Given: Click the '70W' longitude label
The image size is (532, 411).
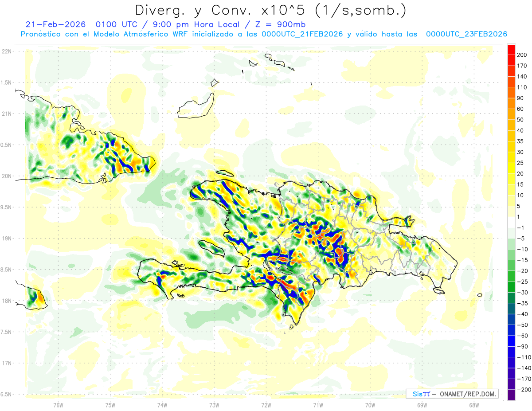Looking at the screenshot, I should [x=370, y=405].
